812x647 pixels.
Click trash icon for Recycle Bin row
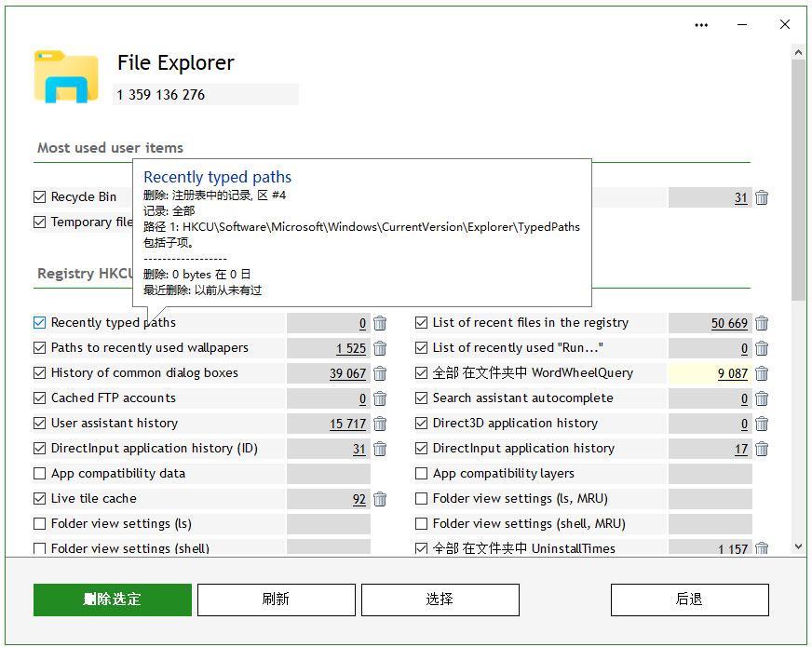point(762,197)
